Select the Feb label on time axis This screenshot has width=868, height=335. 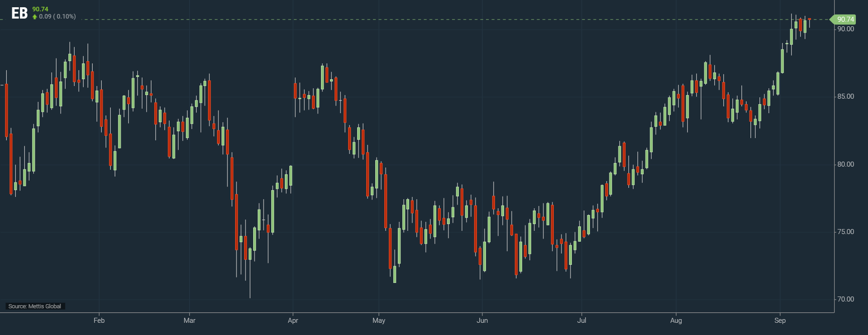pos(99,321)
